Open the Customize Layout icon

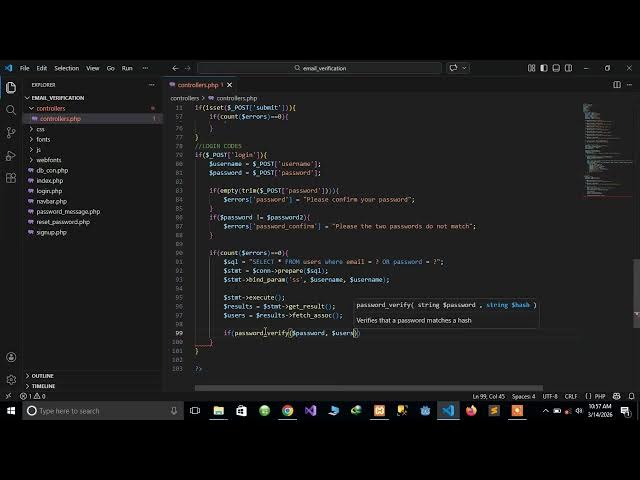531,68
